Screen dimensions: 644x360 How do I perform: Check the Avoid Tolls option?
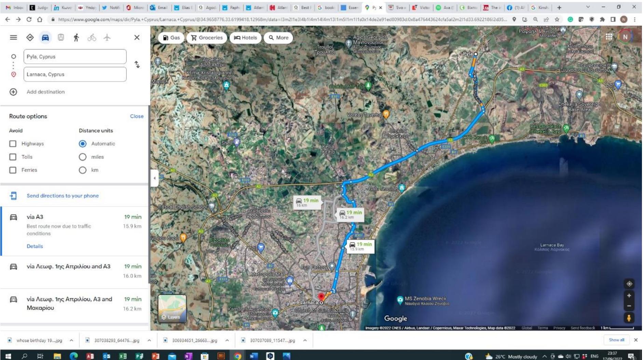[13, 157]
